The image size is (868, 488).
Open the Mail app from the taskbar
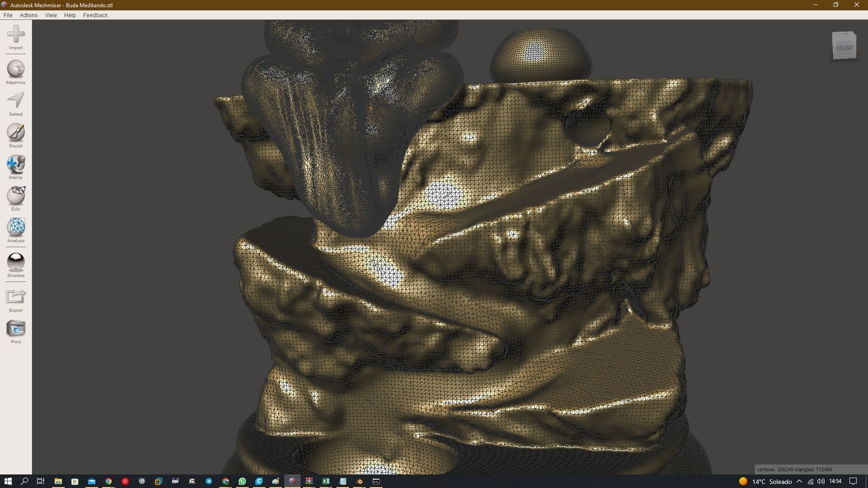(91, 481)
